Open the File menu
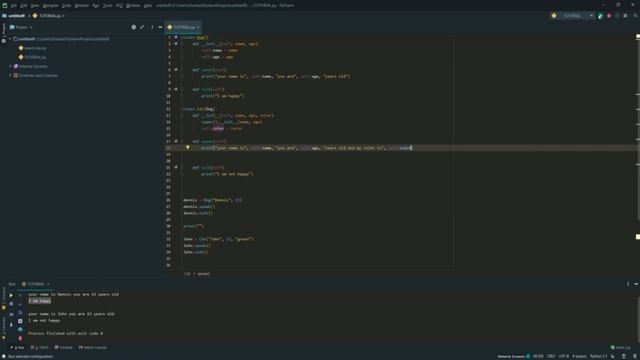 pos(14,6)
